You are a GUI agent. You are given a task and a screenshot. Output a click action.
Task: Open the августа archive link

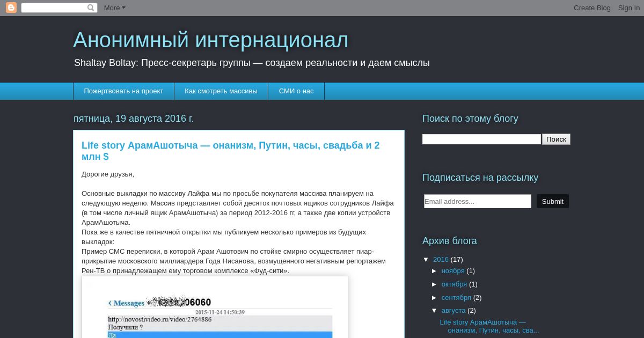pyautogui.click(x=453, y=311)
